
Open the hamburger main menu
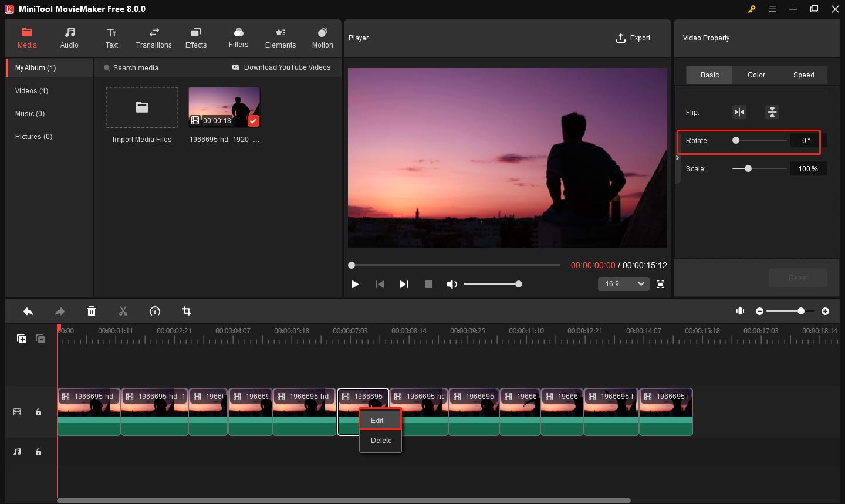[x=773, y=9]
